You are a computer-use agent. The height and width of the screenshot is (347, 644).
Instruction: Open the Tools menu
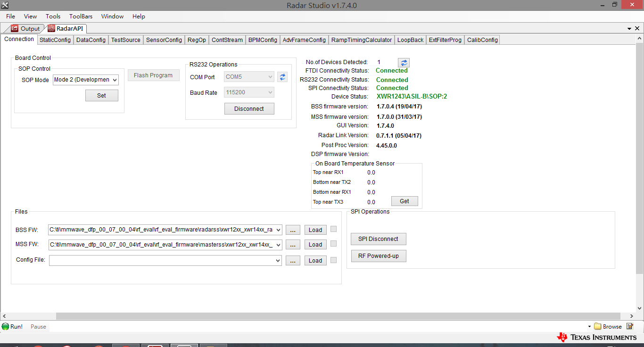tap(53, 16)
